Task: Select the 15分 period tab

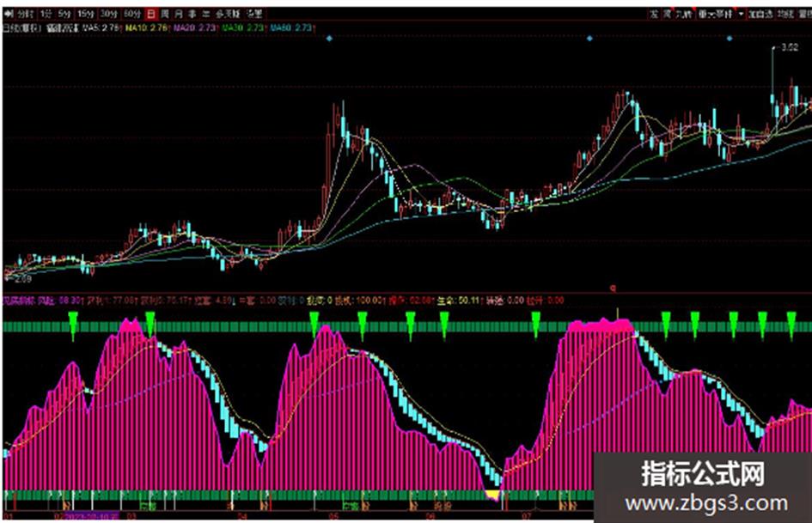Action: [85, 14]
